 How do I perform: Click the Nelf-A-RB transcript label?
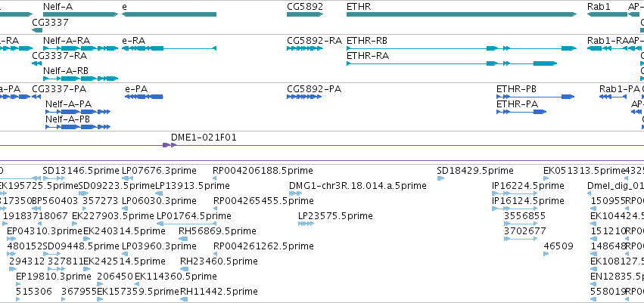(x=66, y=71)
